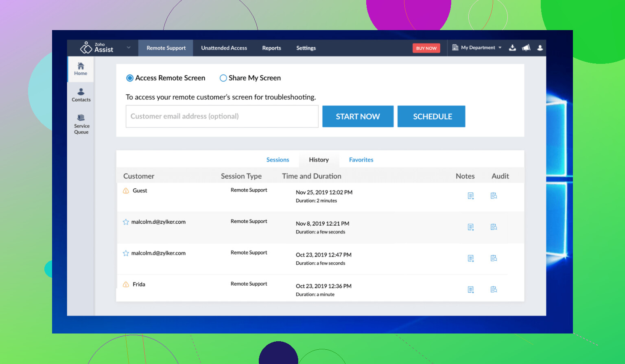This screenshot has height=364, width=625.
Task: Select the Share My Screen option
Action: [x=223, y=78]
